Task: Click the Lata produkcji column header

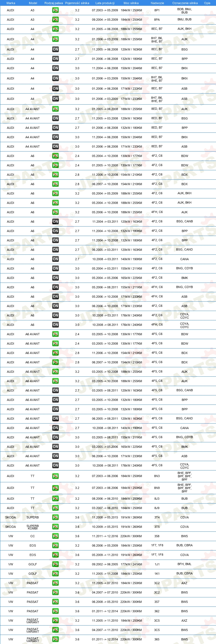Action: (x=105, y=3)
